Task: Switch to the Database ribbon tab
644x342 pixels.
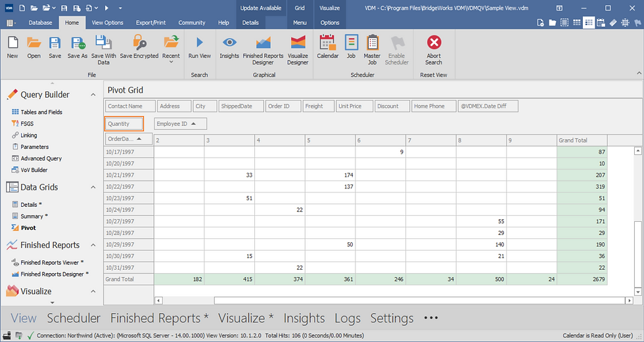Action: [x=40, y=22]
